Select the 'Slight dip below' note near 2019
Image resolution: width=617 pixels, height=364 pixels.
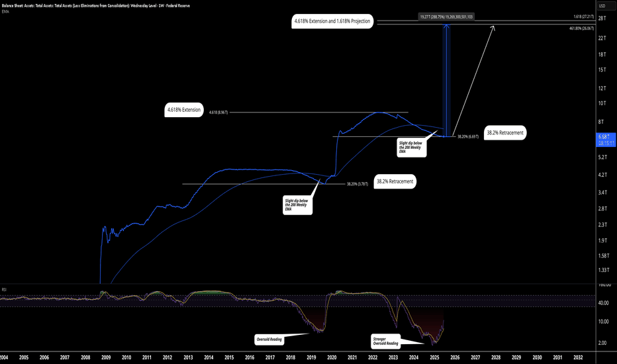click(297, 205)
